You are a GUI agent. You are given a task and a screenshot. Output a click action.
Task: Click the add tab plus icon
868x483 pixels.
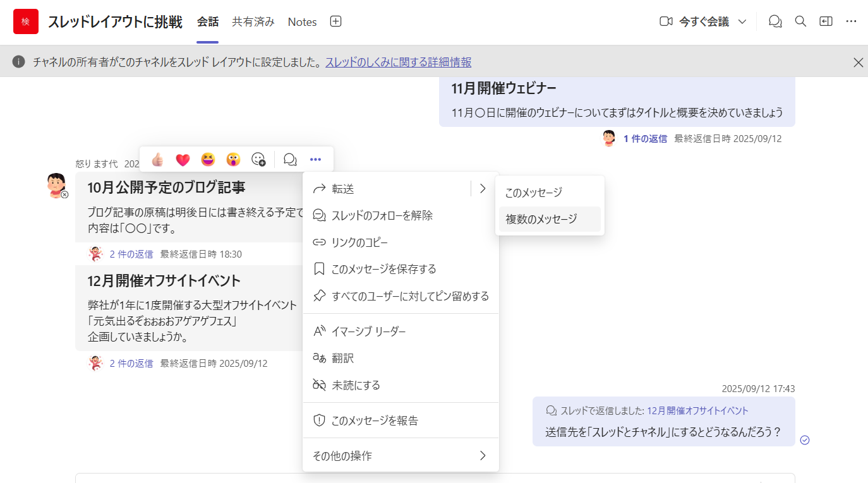pos(336,21)
